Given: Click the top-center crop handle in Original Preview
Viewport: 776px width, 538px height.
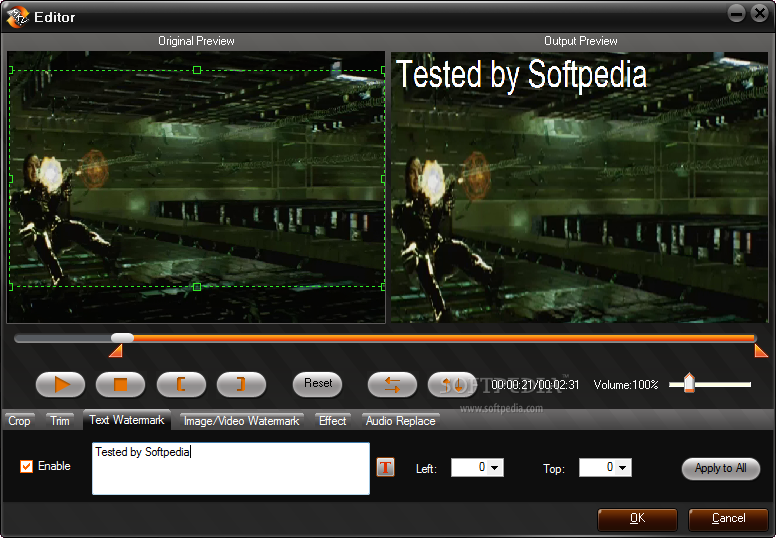Looking at the screenshot, I should [x=197, y=70].
